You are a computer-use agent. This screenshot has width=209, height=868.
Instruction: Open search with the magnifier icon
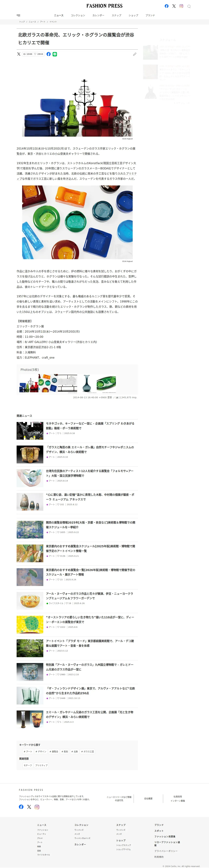tap(189, 6)
